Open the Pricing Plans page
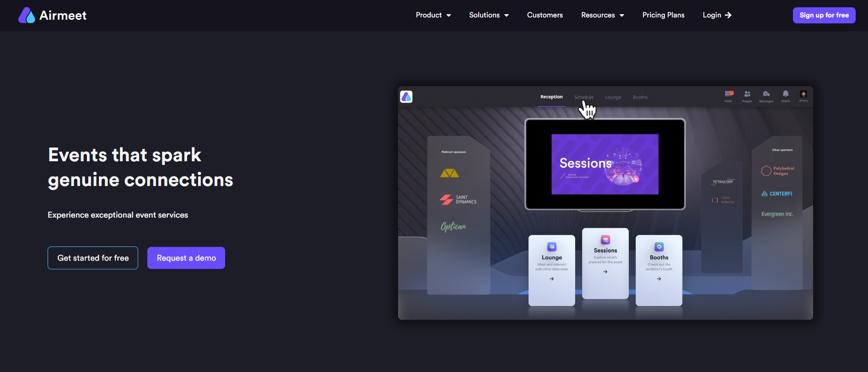 click(663, 15)
